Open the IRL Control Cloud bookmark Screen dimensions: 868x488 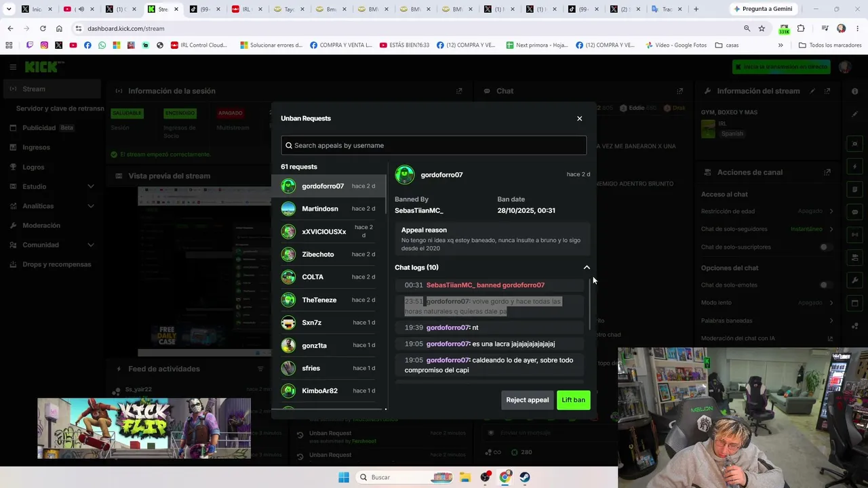(x=199, y=45)
